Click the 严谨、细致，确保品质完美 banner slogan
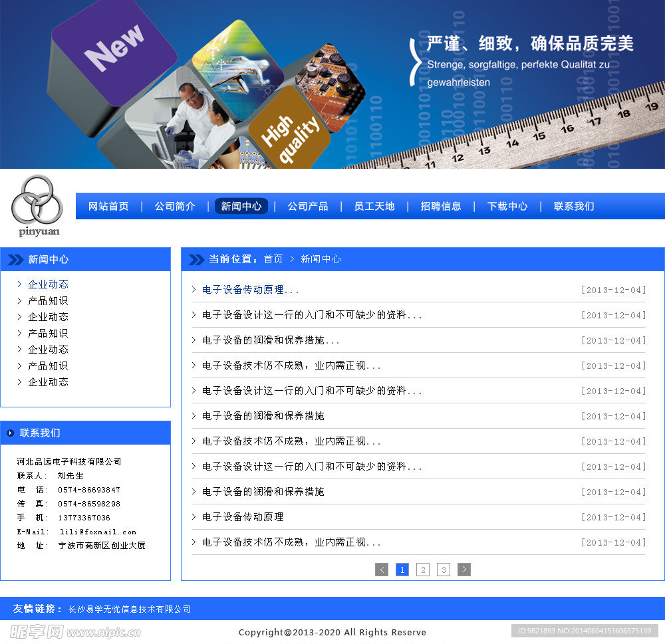The width and height of the screenshot is (665, 644). point(530,43)
